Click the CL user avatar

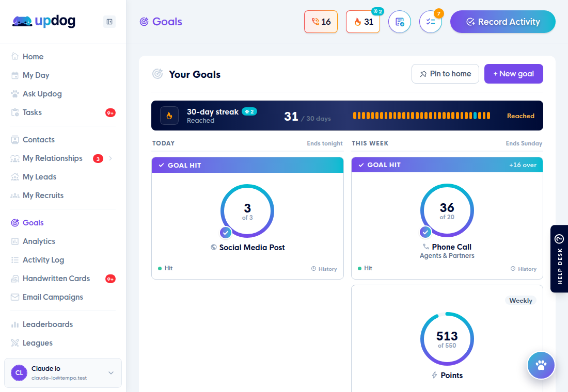coord(19,373)
